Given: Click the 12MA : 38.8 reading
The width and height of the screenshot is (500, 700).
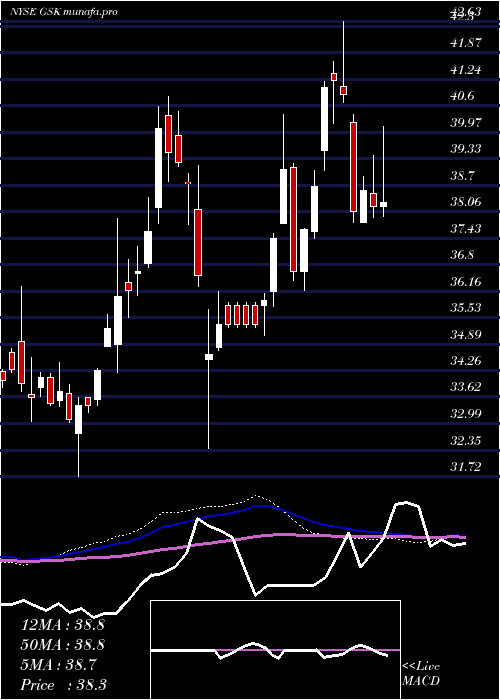Looking at the screenshot, I should click(62, 625).
